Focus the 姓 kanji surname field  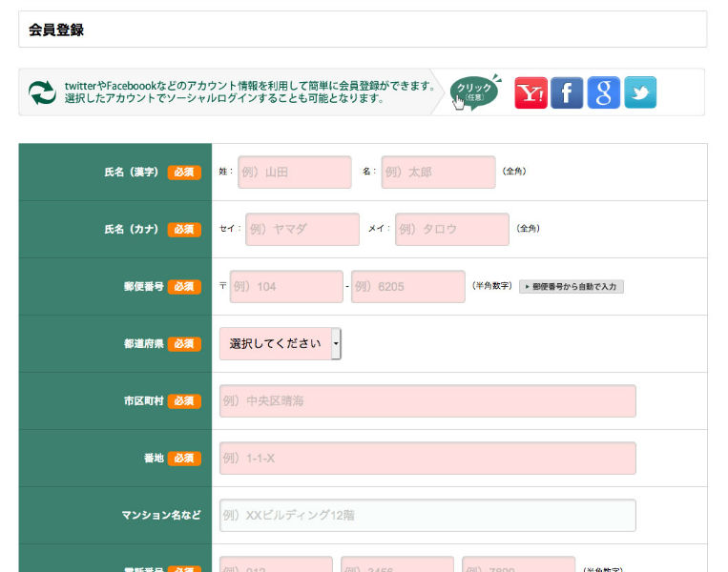coord(295,173)
